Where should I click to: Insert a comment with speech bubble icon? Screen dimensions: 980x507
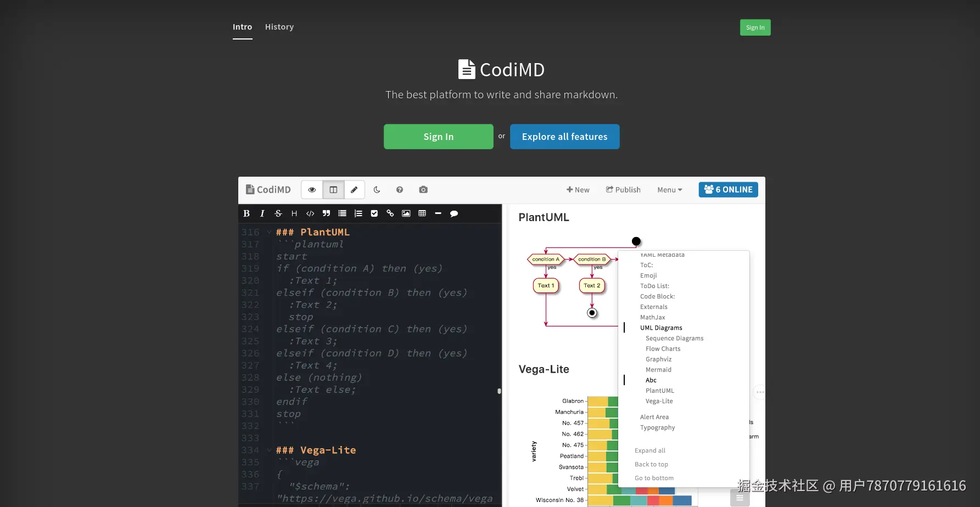click(x=454, y=213)
